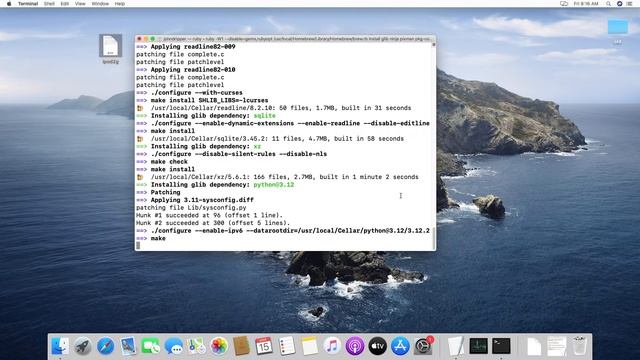
Task: Open the Shell menu
Action: (49, 4)
